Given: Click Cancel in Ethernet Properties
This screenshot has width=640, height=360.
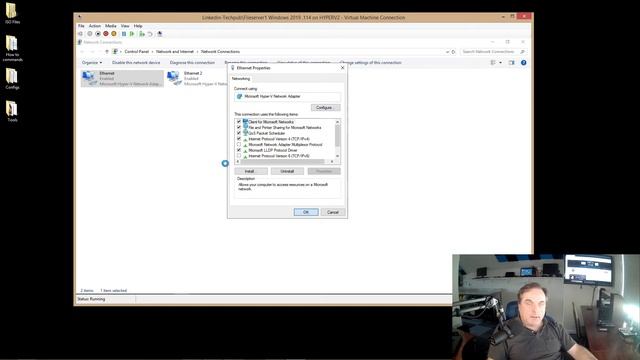Looking at the screenshot, I should click(333, 212).
